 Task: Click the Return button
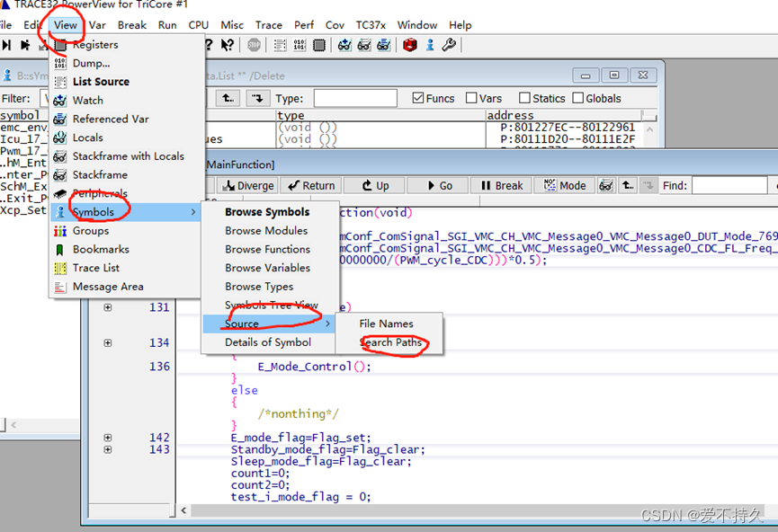(311, 186)
